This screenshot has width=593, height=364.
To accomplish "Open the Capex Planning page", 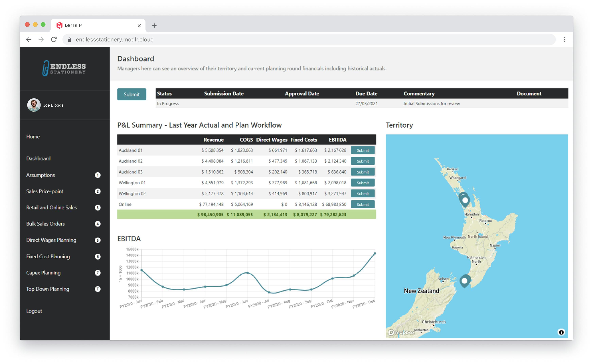I will [x=43, y=273].
